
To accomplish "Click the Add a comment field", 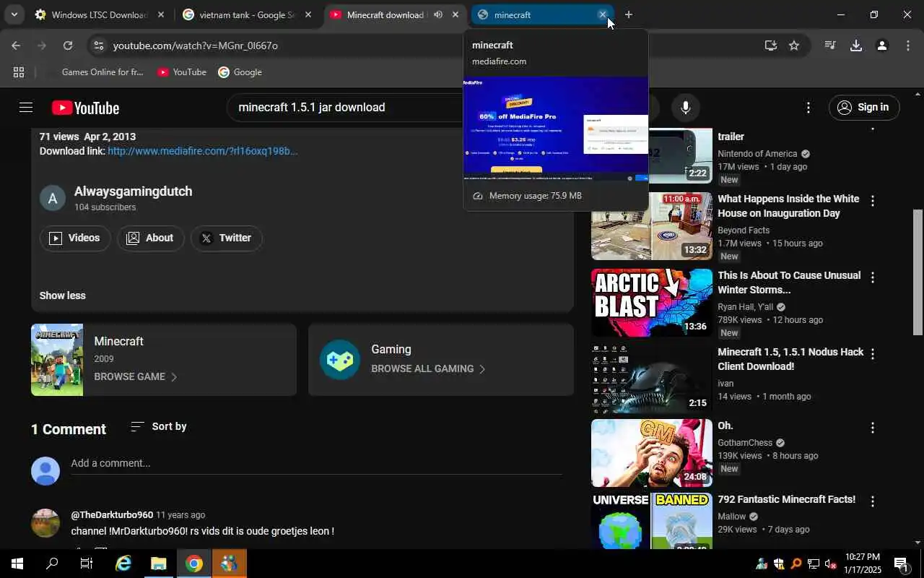I will tap(316, 463).
